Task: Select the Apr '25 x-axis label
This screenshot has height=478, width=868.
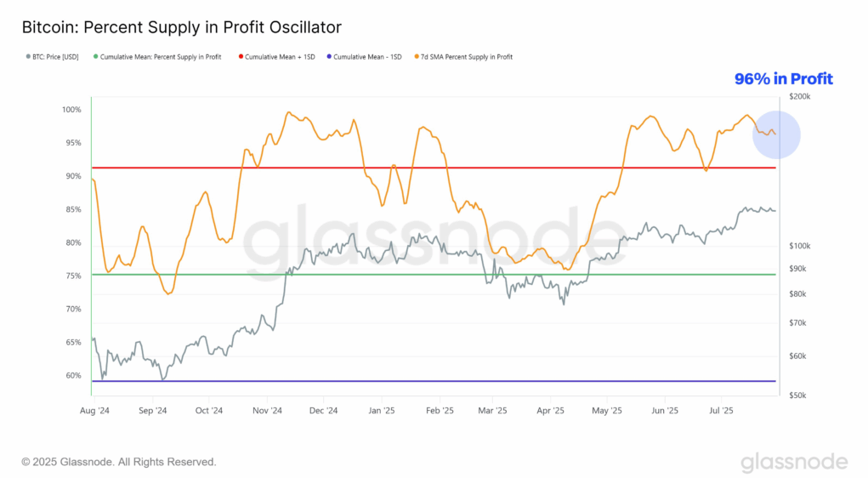Action: pyautogui.click(x=550, y=411)
